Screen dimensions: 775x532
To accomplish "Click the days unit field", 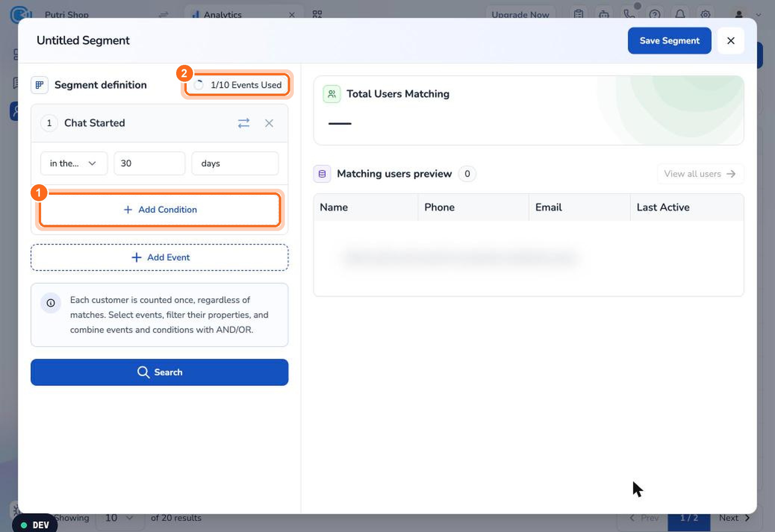I will tap(235, 163).
